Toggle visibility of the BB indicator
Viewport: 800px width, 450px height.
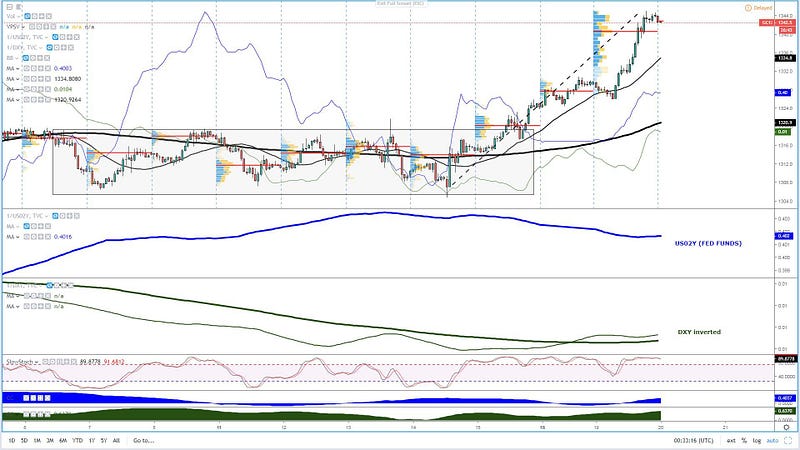[26, 58]
